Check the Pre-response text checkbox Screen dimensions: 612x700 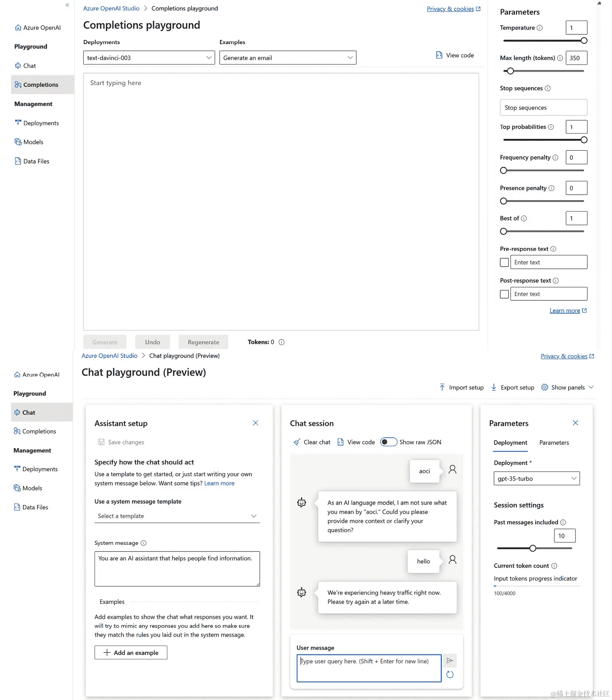(504, 262)
